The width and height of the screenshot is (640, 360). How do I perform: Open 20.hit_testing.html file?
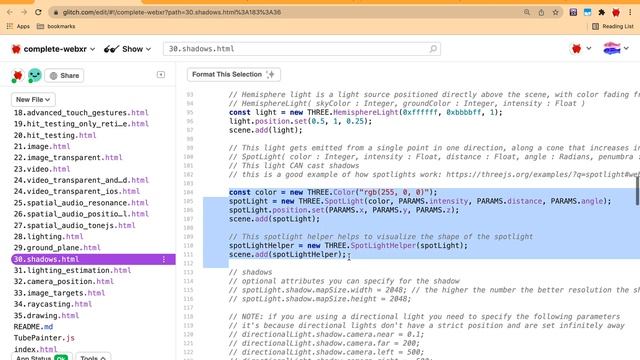pyautogui.click(x=55, y=135)
